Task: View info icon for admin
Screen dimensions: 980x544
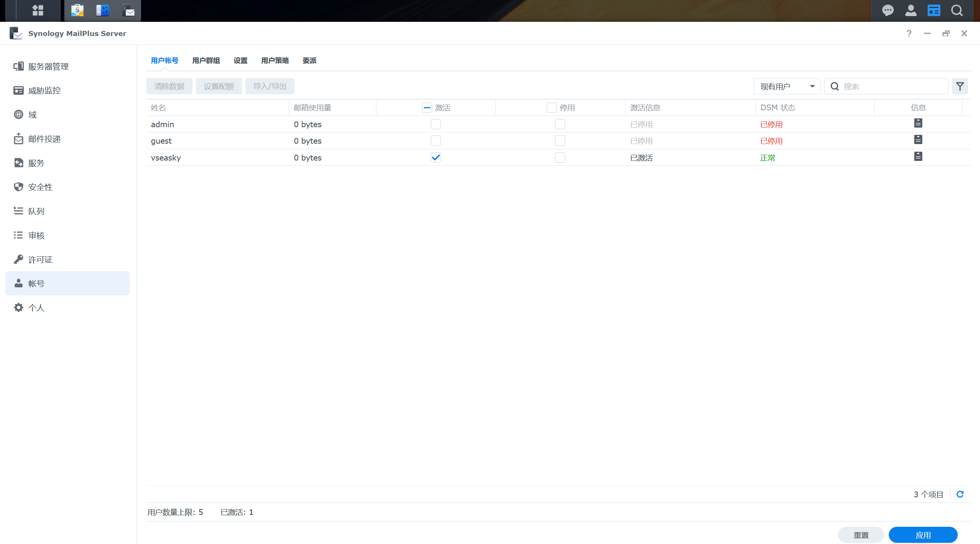Action: (x=918, y=123)
